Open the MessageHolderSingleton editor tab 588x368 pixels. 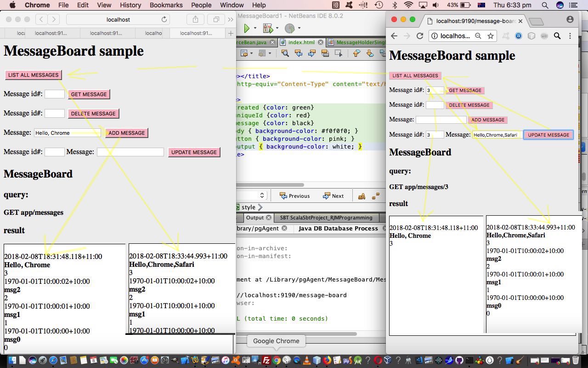coord(356,42)
